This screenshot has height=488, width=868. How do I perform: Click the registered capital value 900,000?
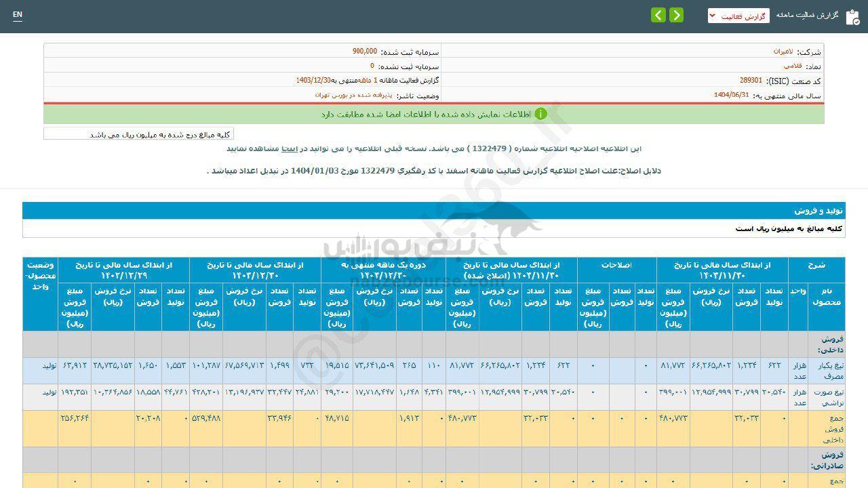point(365,52)
